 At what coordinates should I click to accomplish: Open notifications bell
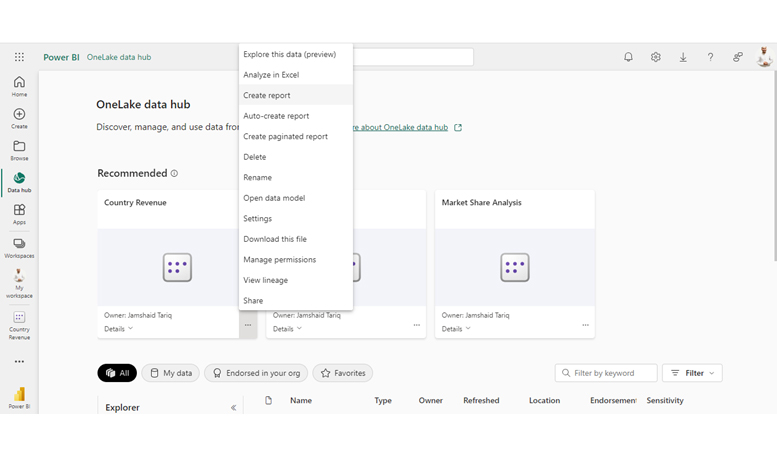click(628, 57)
